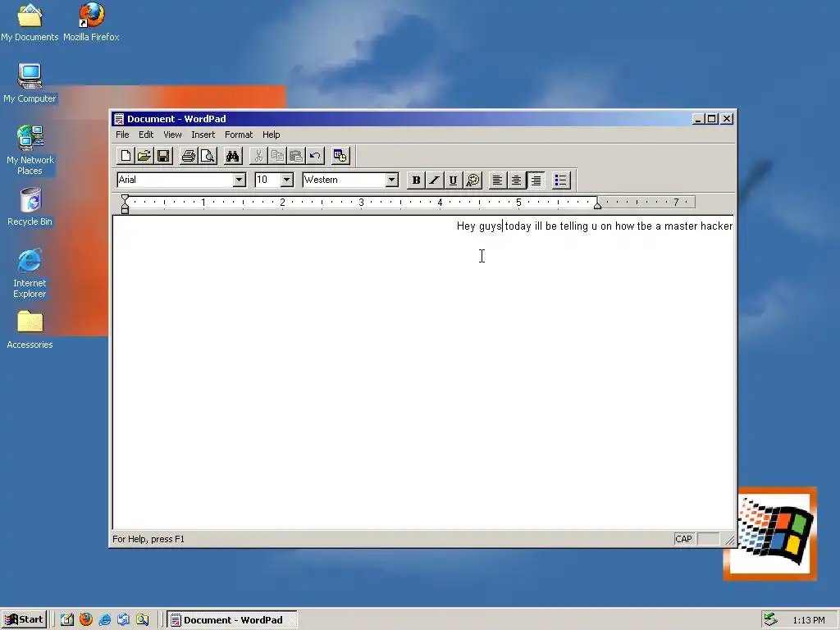Click the 1:13 PM clock
This screenshot has width=840, height=630.
pyautogui.click(x=808, y=620)
